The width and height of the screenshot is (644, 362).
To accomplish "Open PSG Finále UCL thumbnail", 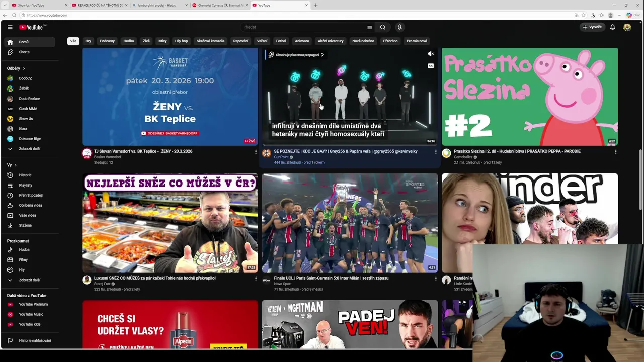I will [350, 223].
